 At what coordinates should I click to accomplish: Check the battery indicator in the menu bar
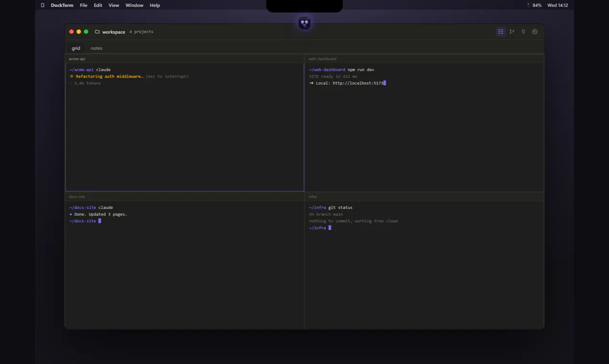(x=534, y=5)
